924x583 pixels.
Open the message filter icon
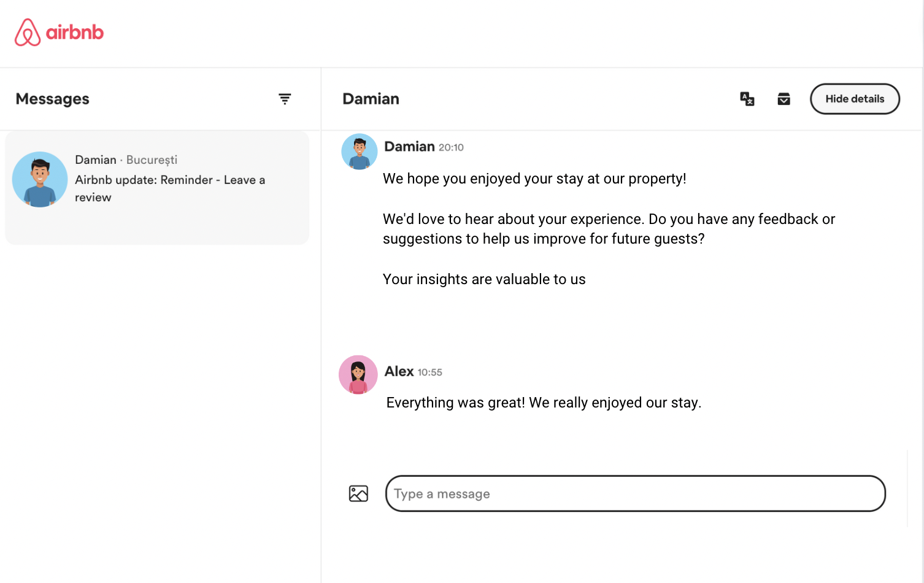tap(285, 99)
